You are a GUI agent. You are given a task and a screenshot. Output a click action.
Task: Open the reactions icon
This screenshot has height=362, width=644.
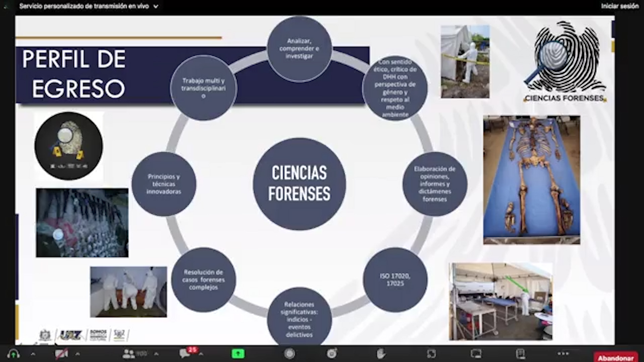point(332,354)
